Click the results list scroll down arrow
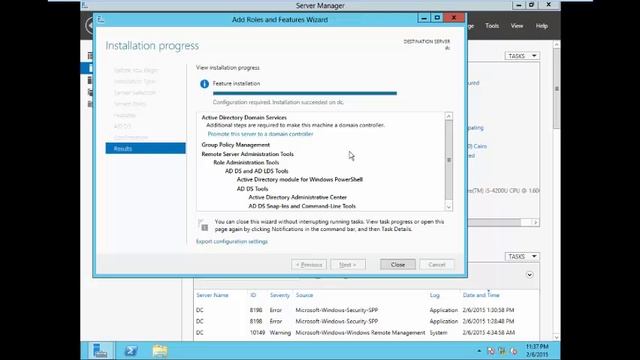The width and height of the screenshot is (640, 360). pos(449,207)
